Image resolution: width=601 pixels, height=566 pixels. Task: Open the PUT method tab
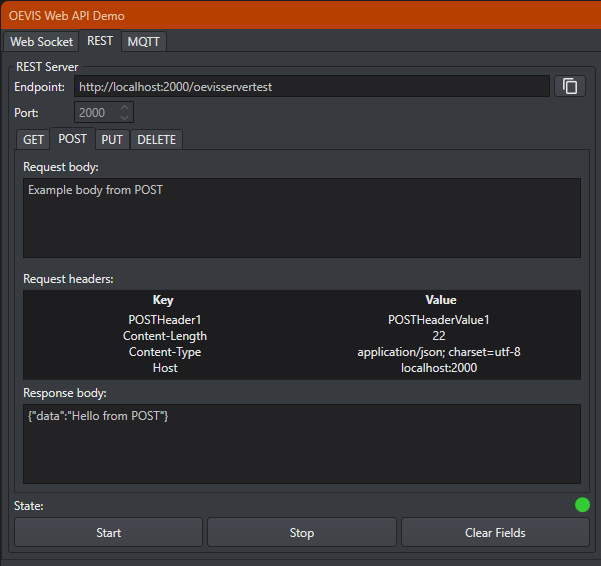pos(112,139)
